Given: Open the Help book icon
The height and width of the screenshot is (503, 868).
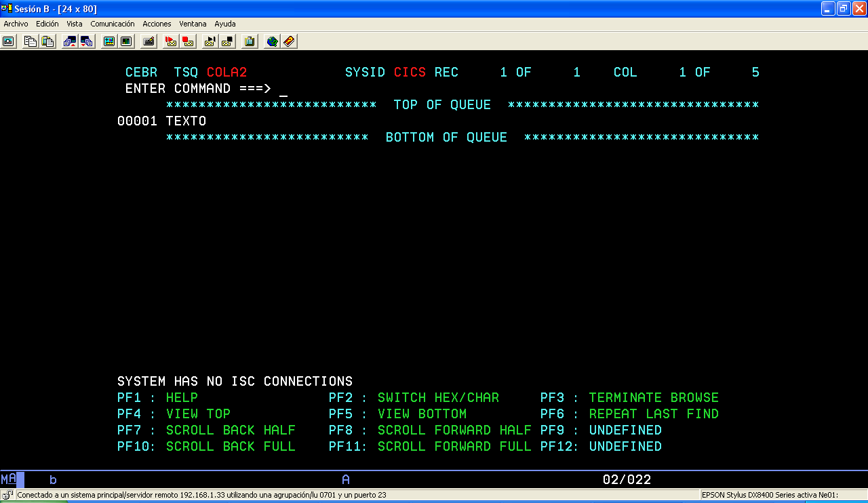Looking at the screenshot, I should tap(288, 41).
